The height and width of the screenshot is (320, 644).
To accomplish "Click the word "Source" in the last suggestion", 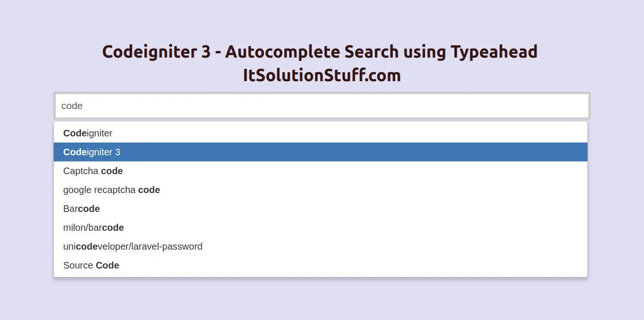I will click(78, 265).
